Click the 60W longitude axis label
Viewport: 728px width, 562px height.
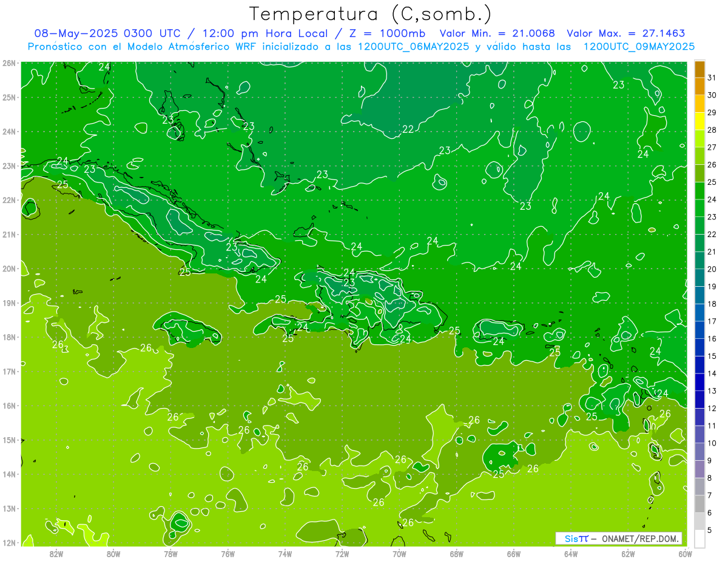[686, 554]
